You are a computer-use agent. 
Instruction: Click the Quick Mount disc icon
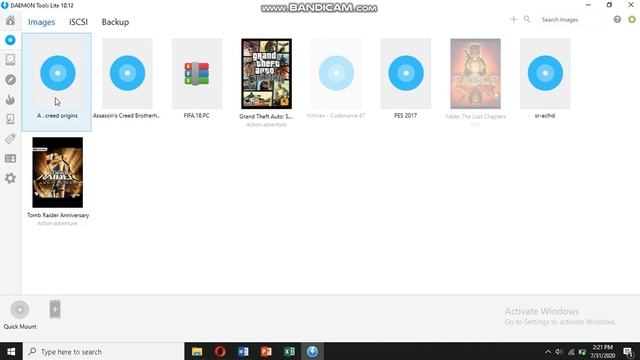(20, 310)
